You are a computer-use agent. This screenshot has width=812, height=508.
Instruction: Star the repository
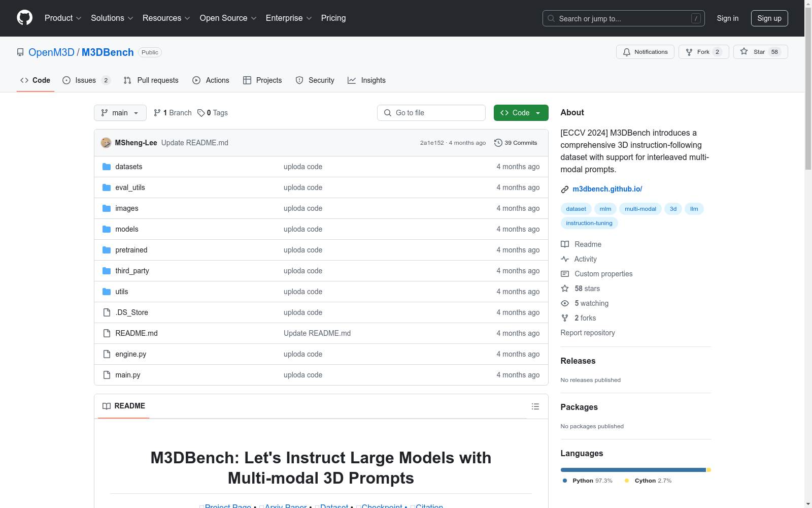pyautogui.click(x=760, y=52)
